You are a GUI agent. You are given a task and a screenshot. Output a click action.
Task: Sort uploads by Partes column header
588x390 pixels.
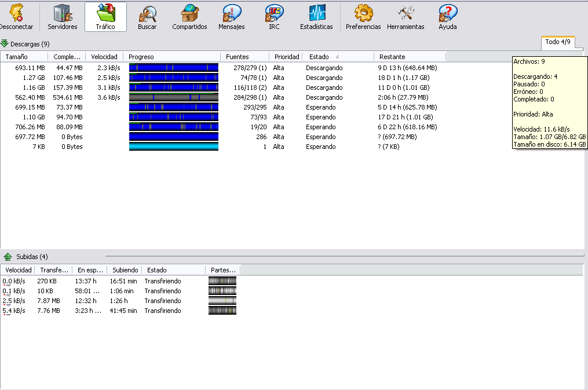(223, 270)
